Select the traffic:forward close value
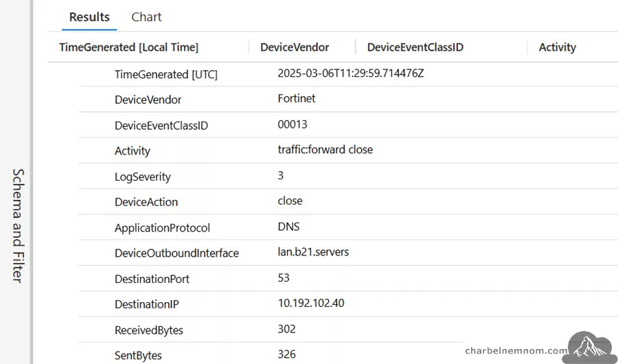 click(325, 150)
